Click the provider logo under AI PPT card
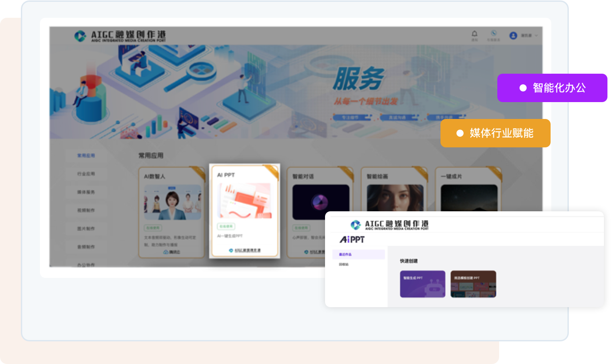 coord(244,250)
